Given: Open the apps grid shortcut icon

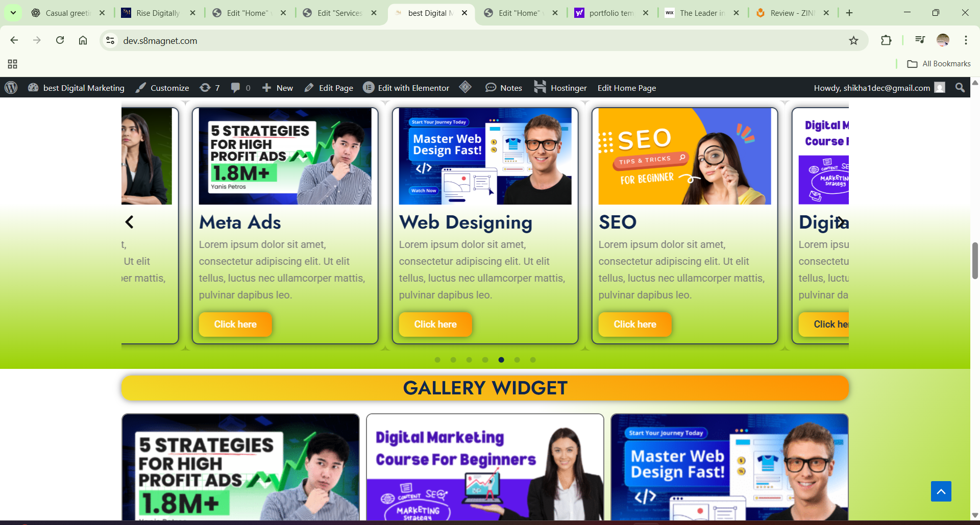Looking at the screenshot, I should click(x=13, y=64).
